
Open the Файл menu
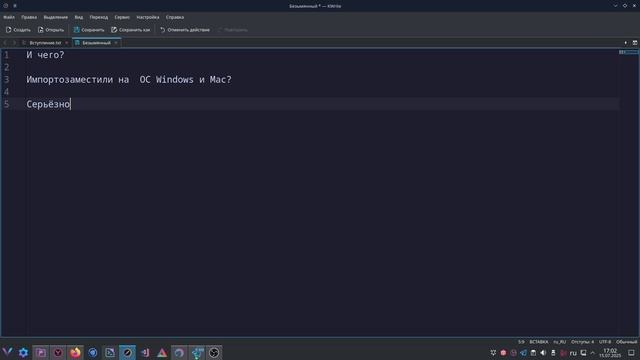click(x=9, y=17)
